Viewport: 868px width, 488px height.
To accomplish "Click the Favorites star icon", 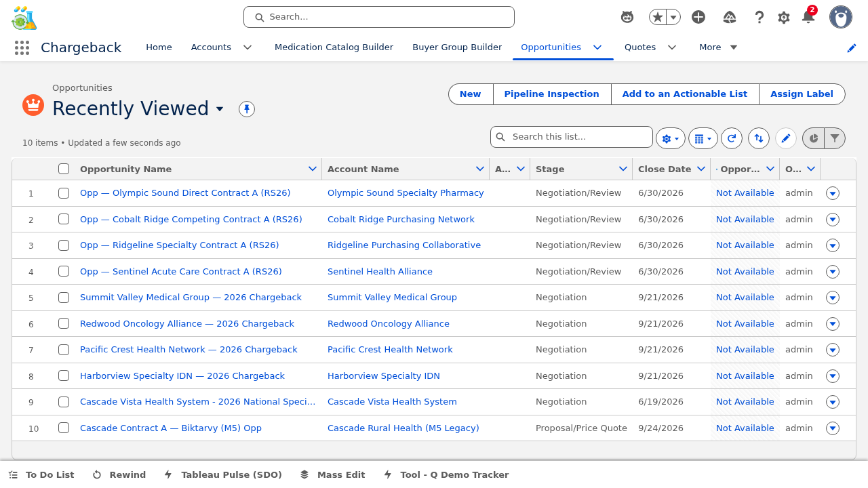I will point(657,17).
